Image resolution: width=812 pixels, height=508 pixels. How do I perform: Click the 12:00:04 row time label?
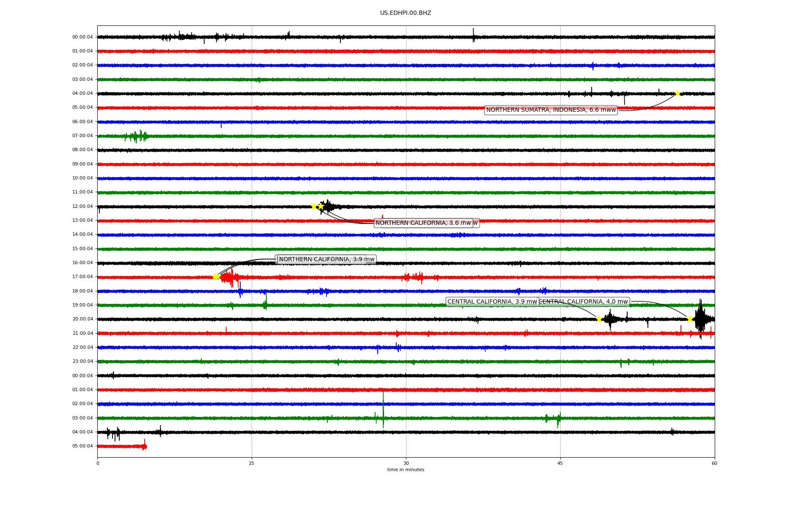tap(82, 207)
